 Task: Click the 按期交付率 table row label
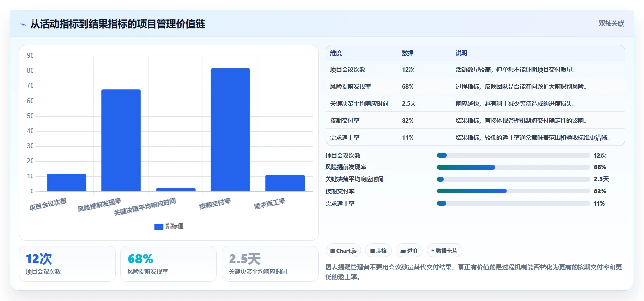click(x=345, y=121)
